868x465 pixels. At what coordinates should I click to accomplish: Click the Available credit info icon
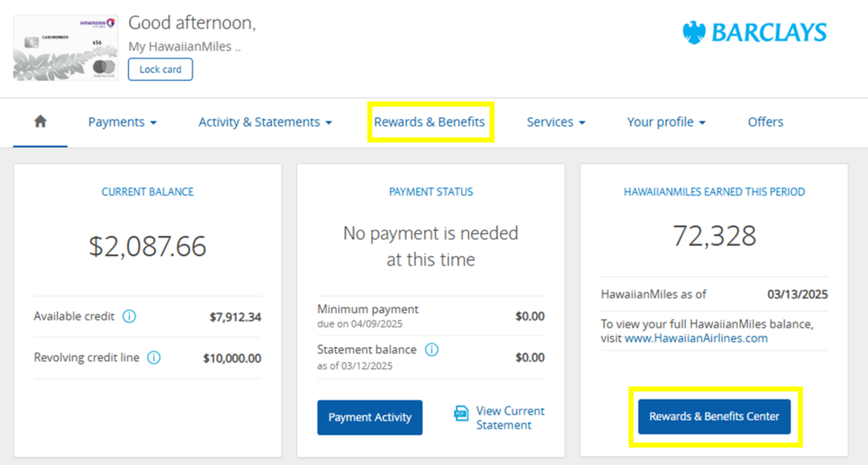click(x=129, y=317)
